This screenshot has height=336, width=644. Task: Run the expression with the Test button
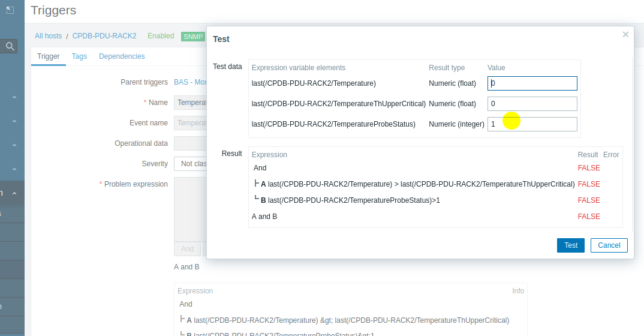(570, 245)
